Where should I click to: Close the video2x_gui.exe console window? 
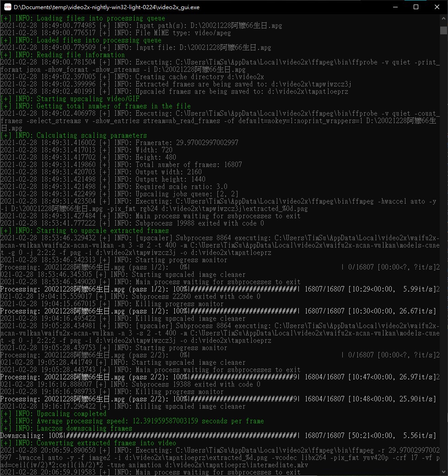pos(437,7)
